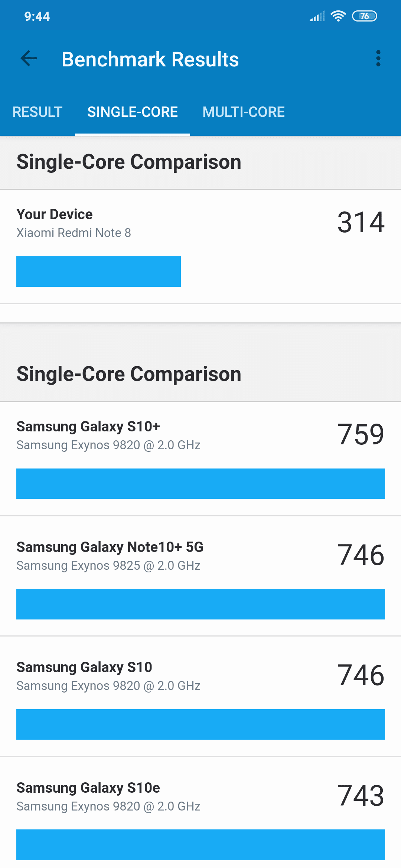Tap the battery indicator showing 76
The width and height of the screenshot is (401, 868).
(365, 16)
